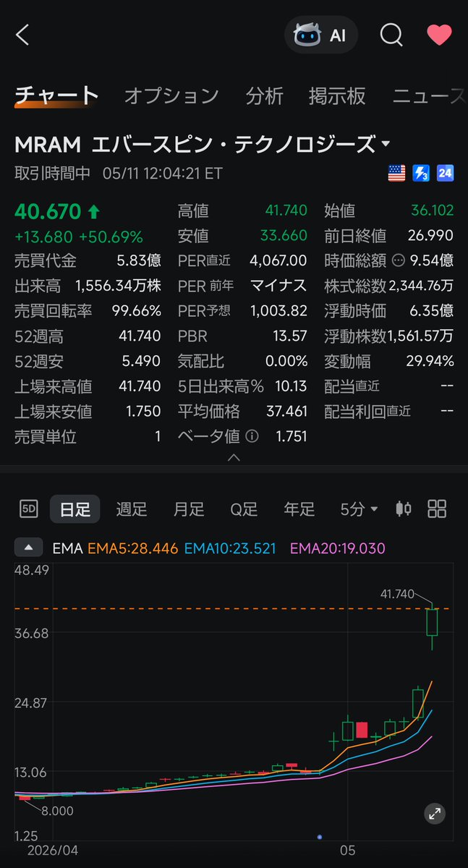Screen dimensions: 468x868
Task: Tap the current price 40.670
Action: 48,211
